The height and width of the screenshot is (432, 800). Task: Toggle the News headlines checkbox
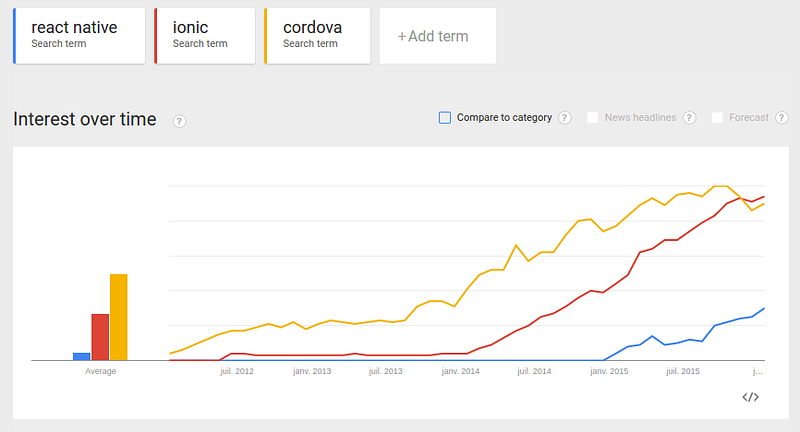(592, 118)
